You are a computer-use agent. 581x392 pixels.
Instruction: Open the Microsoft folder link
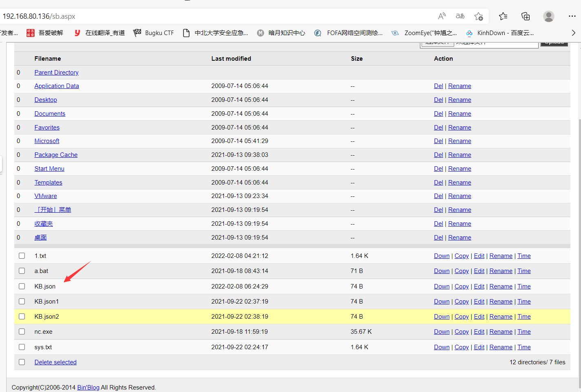[47, 141]
